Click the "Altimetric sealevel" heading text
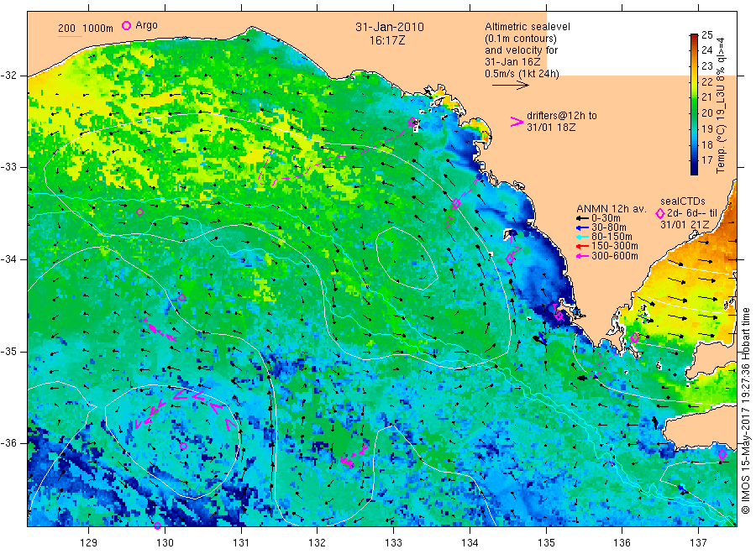The height and width of the screenshot is (554, 756). [x=527, y=27]
